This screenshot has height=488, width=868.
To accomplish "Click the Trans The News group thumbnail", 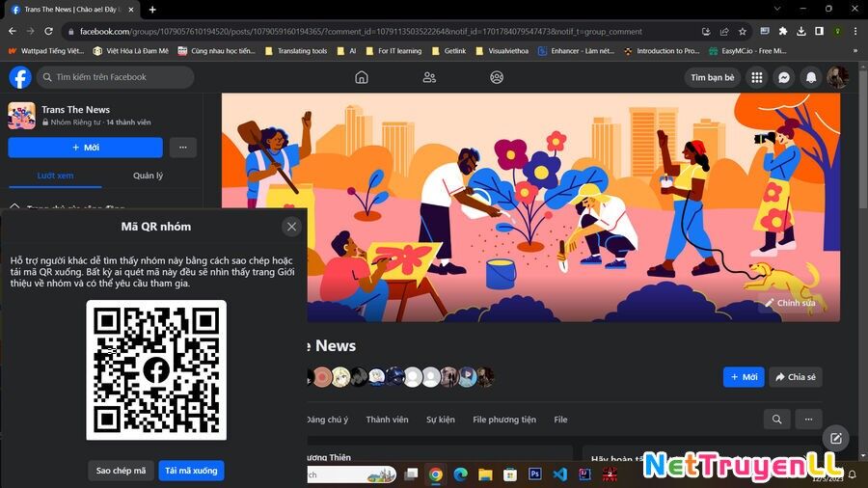I will coord(21,116).
